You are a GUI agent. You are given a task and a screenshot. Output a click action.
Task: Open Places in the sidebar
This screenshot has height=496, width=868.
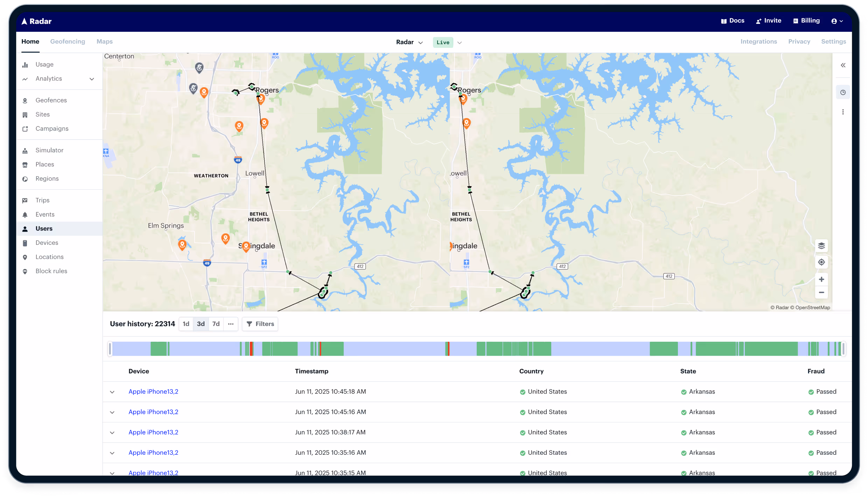pos(44,164)
